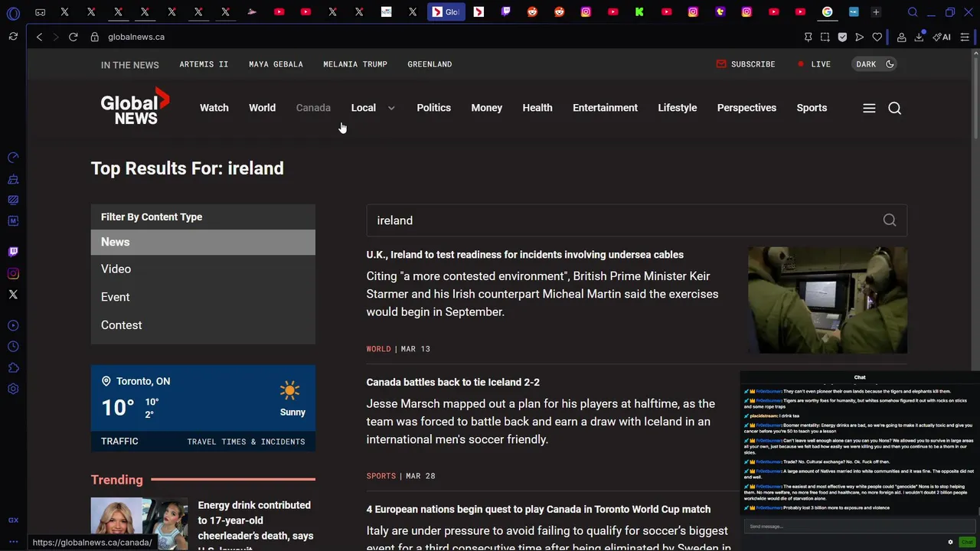Switch to the Twitch browser tab

(x=505, y=12)
